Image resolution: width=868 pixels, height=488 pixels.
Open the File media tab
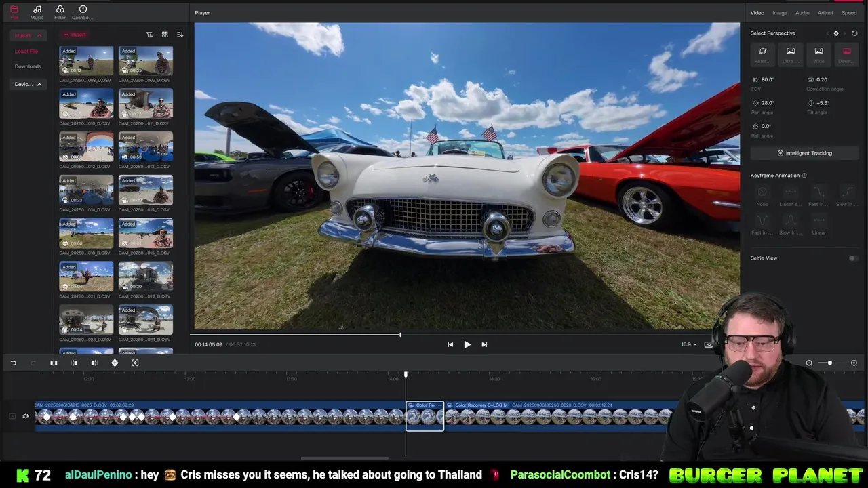14,12
